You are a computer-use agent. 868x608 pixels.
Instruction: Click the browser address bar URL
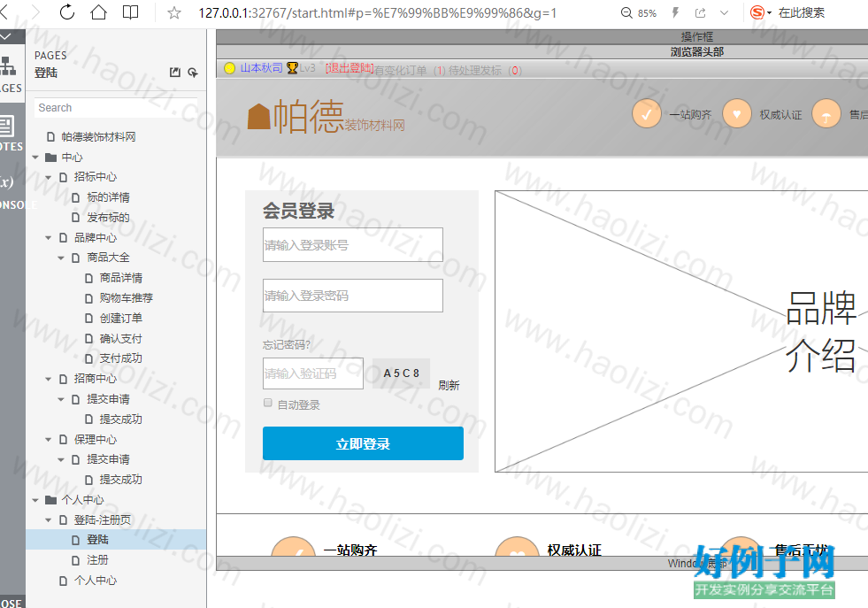378,12
